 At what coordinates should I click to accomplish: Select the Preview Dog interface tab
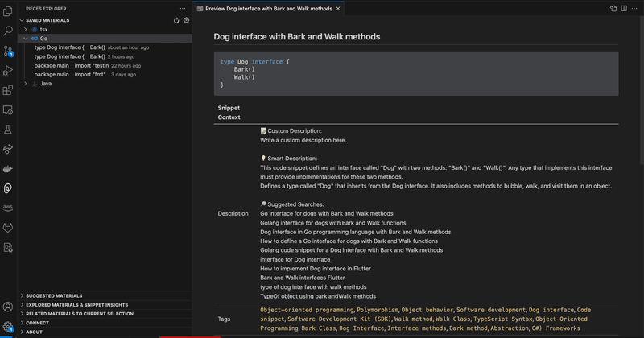(268, 9)
